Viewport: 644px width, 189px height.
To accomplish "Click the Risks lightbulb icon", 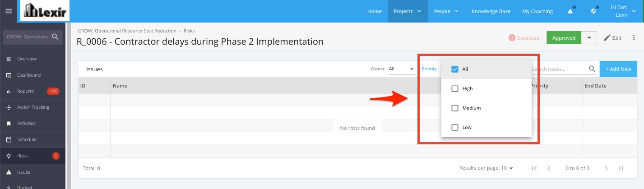I will tap(9, 156).
